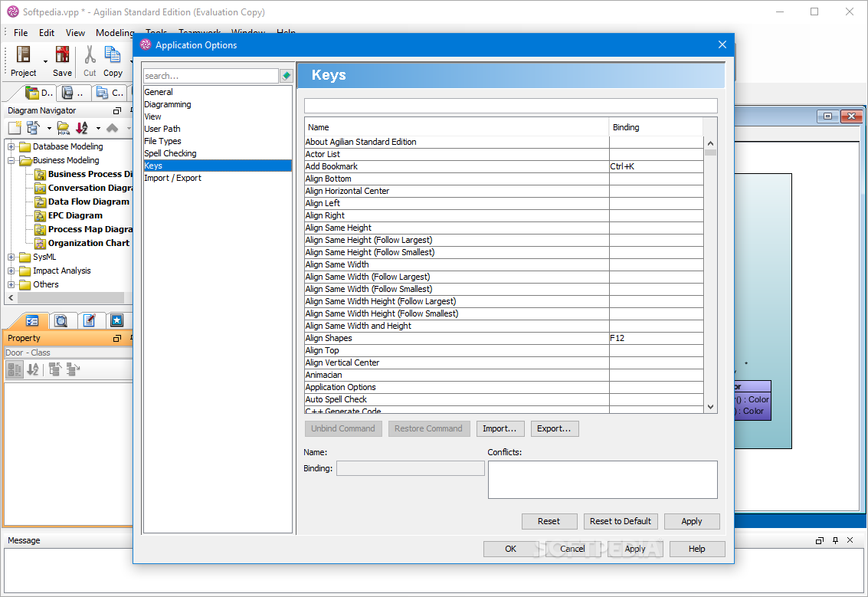Image resolution: width=868 pixels, height=597 pixels.
Task: Expand Others tree node
Action: click(11, 284)
